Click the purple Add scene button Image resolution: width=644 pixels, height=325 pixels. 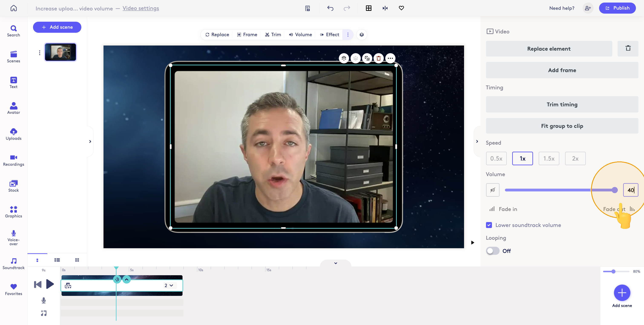(57, 27)
